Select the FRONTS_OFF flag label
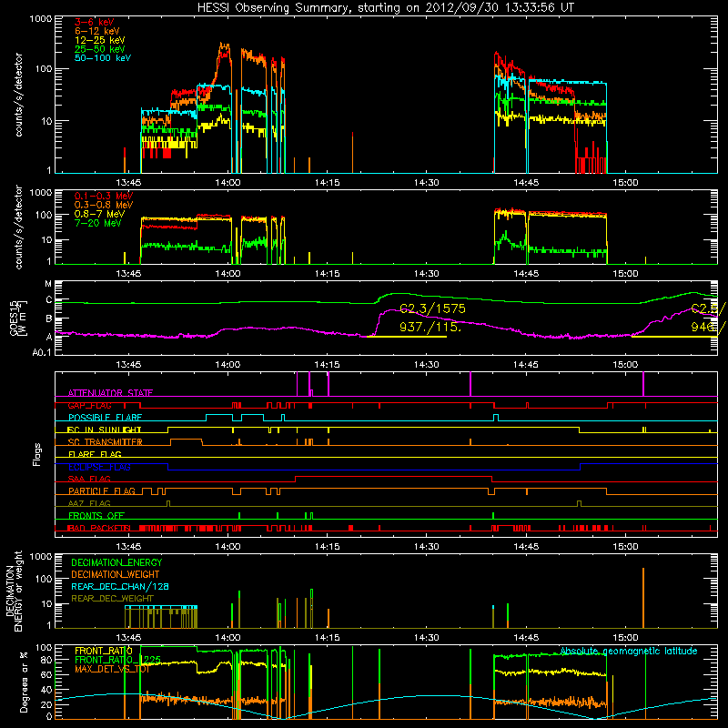728x728 pixels. 96,515
